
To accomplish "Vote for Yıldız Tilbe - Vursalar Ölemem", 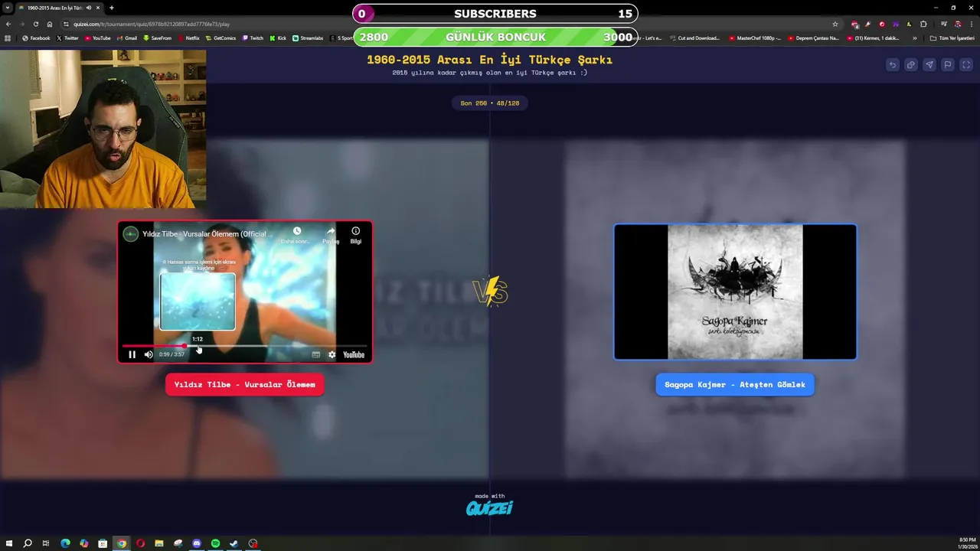I will pos(245,384).
